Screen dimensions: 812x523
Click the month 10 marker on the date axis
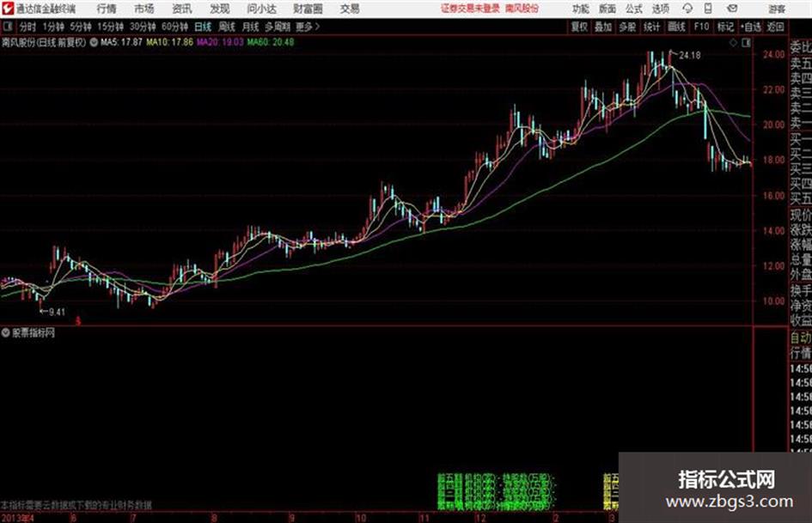click(360, 518)
